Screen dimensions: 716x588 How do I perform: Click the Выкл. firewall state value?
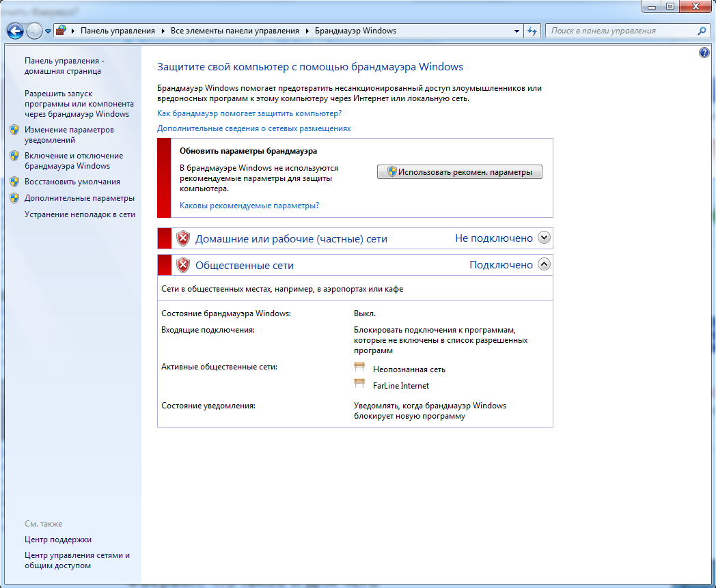click(x=365, y=313)
